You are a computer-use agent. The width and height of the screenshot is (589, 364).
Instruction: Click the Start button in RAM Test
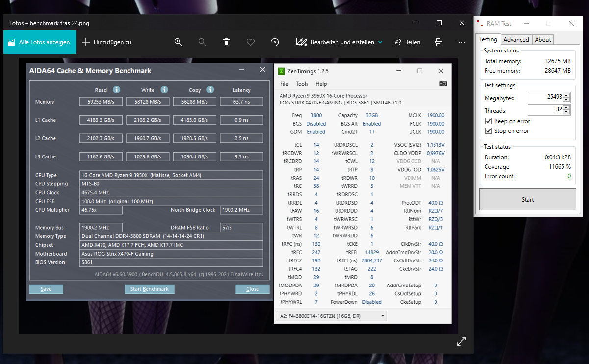pyautogui.click(x=528, y=200)
